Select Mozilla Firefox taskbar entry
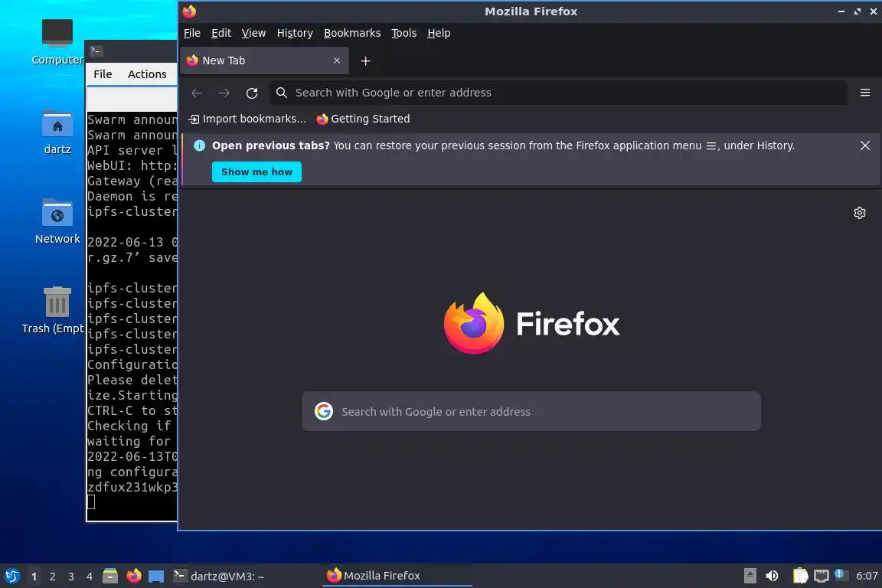882x588 pixels. 397,576
